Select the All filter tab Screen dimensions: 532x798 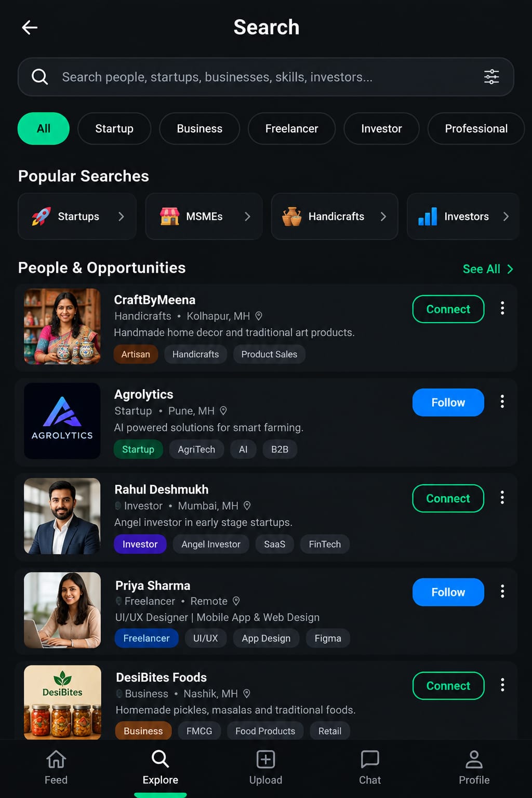pyautogui.click(x=44, y=128)
